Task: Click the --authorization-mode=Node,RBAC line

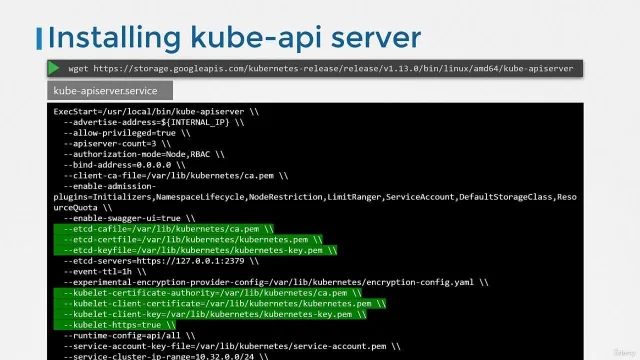Action: click(144, 154)
